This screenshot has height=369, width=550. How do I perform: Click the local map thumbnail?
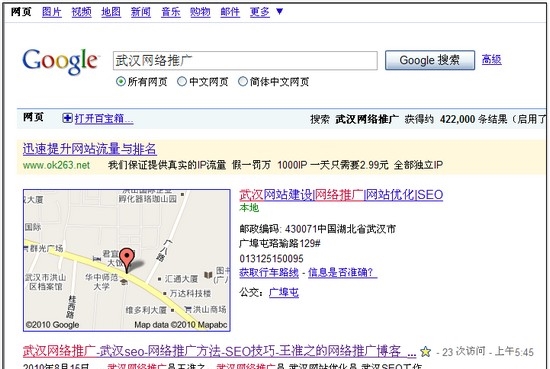pyautogui.click(x=127, y=260)
